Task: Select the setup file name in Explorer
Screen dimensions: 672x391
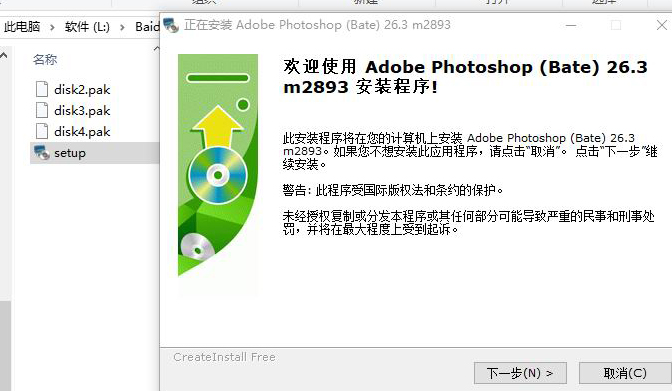Action: click(70, 153)
